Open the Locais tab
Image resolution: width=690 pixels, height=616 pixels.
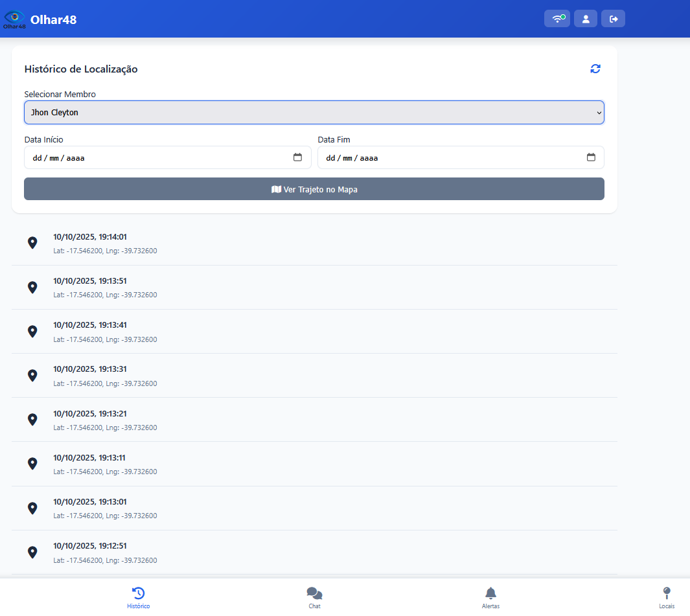[x=667, y=598]
